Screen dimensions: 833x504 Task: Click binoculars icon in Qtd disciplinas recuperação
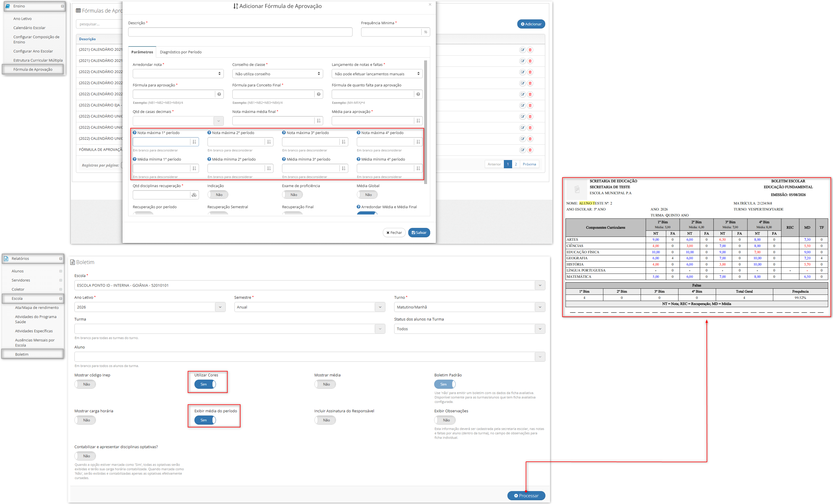(194, 195)
